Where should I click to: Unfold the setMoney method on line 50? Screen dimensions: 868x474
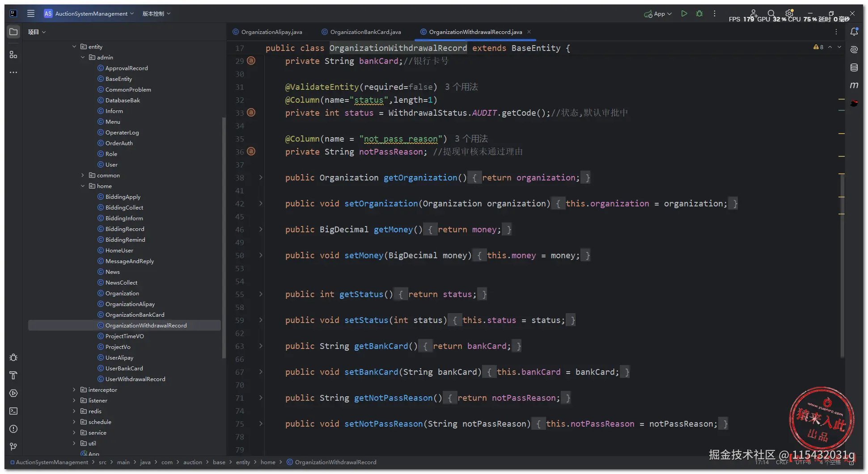[261, 255]
